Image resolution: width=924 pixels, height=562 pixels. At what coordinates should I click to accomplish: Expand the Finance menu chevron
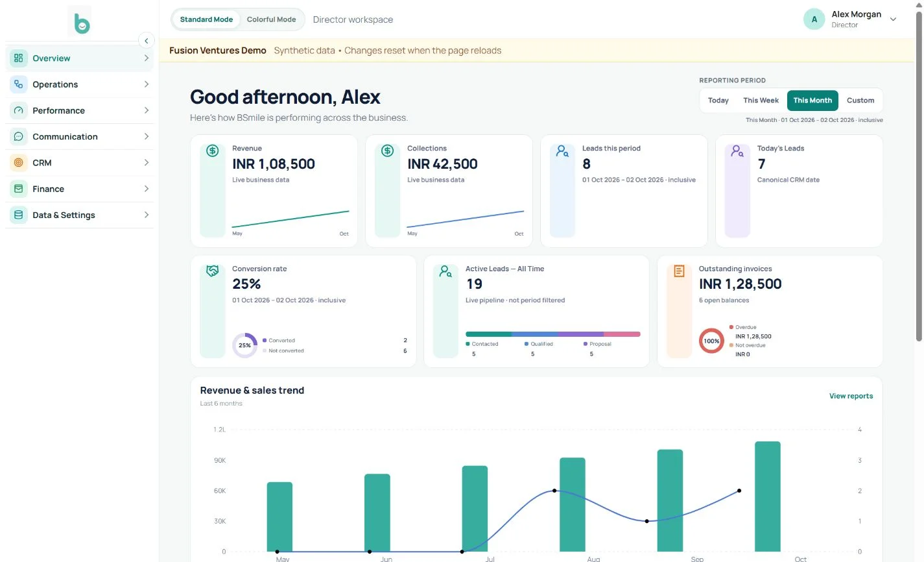pos(147,189)
